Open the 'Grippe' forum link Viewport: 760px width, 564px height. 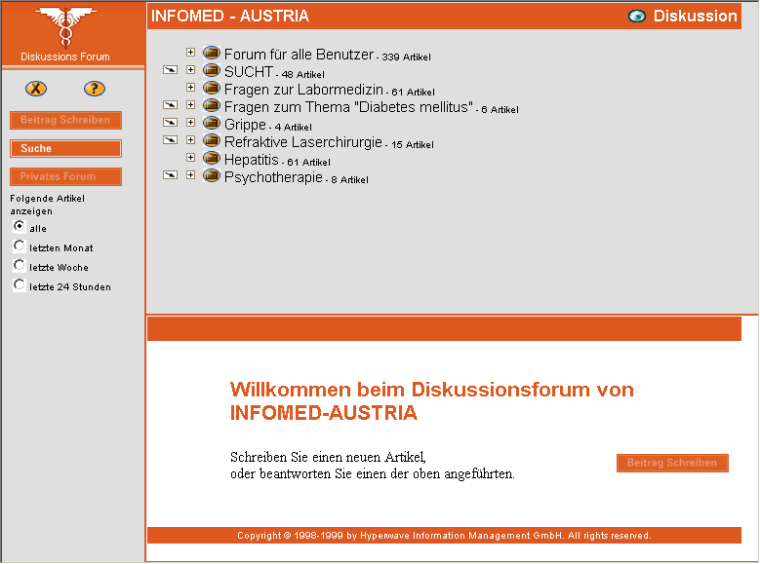[x=245, y=125]
